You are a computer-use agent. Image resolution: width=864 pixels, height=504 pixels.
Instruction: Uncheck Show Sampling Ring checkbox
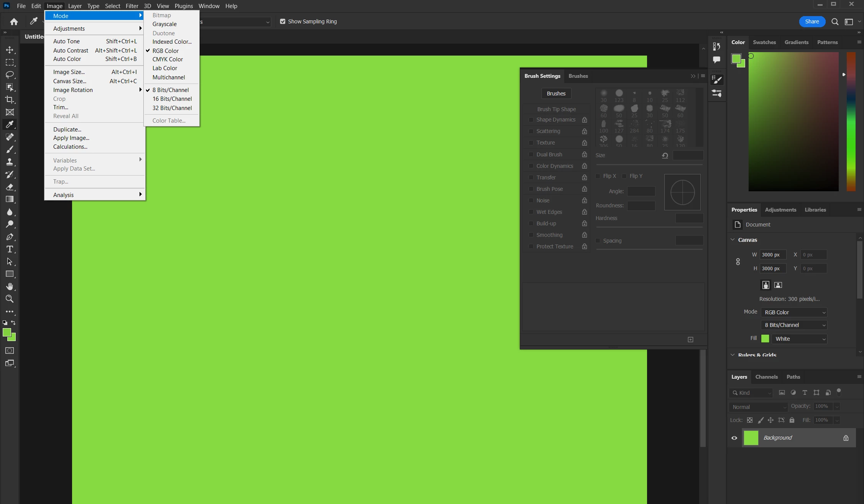coord(283,21)
